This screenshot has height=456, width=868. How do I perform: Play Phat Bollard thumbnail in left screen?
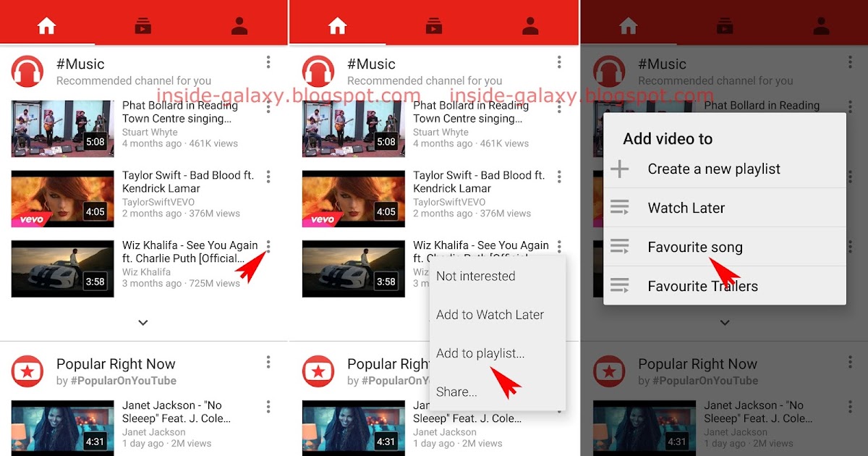tap(63, 128)
